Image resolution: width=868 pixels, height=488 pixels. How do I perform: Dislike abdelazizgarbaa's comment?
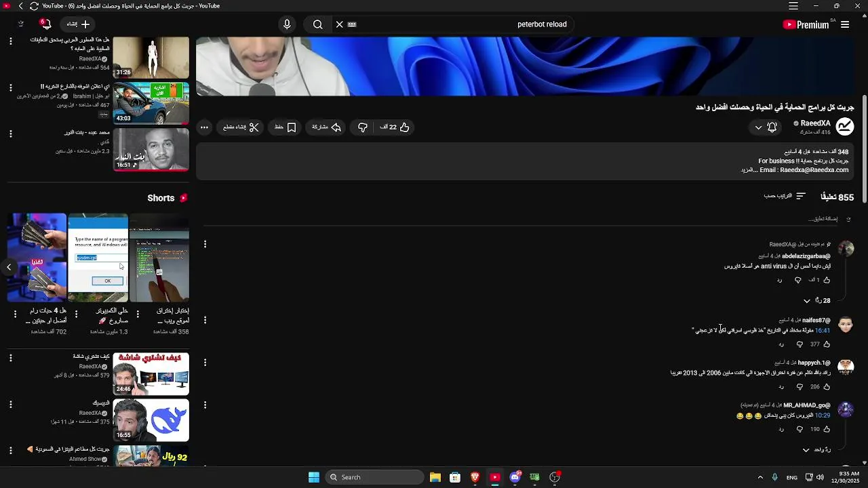tap(798, 280)
